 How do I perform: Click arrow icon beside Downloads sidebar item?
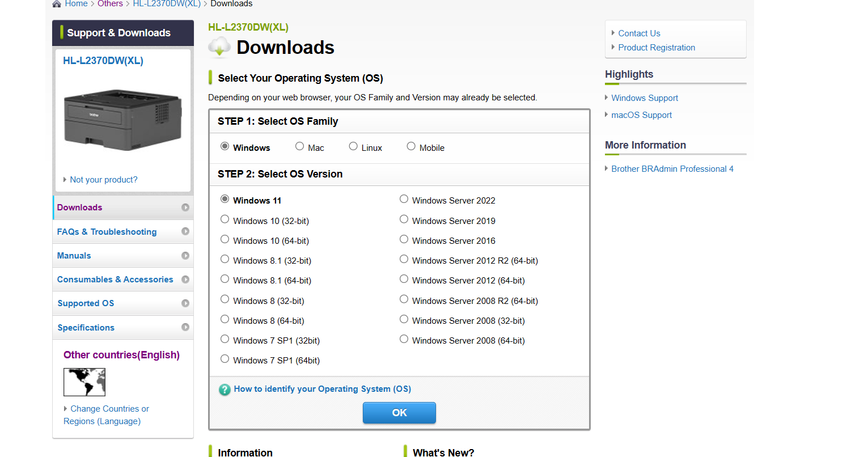coord(185,208)
